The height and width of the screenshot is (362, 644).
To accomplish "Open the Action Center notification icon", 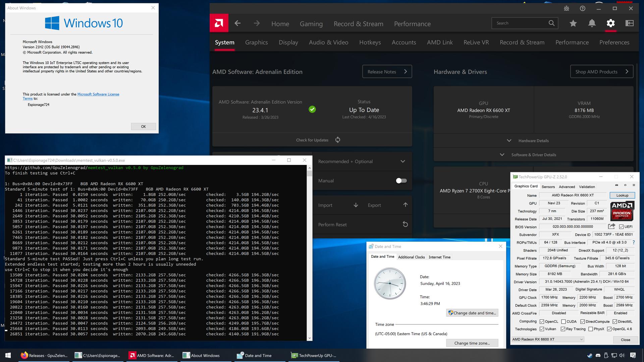I will click(633, 355).
